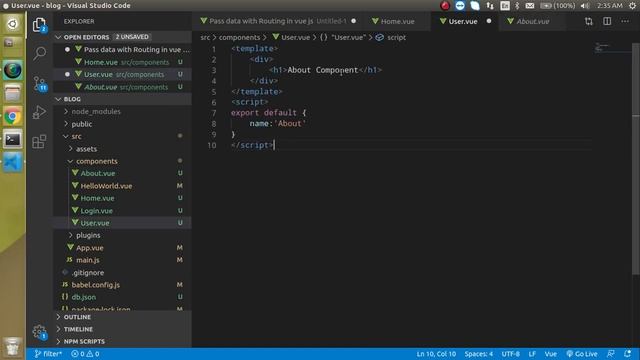This screenshot has height=360, width=640.
Task: Open Login.vue in the file tree
Action: (x=122, y=211)
